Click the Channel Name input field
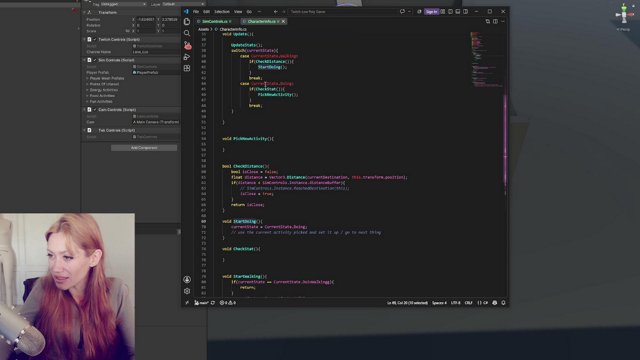 [156, 52]
